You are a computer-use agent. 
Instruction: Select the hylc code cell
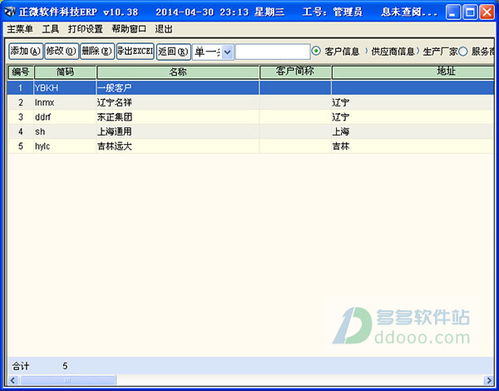tap(65, 146)
